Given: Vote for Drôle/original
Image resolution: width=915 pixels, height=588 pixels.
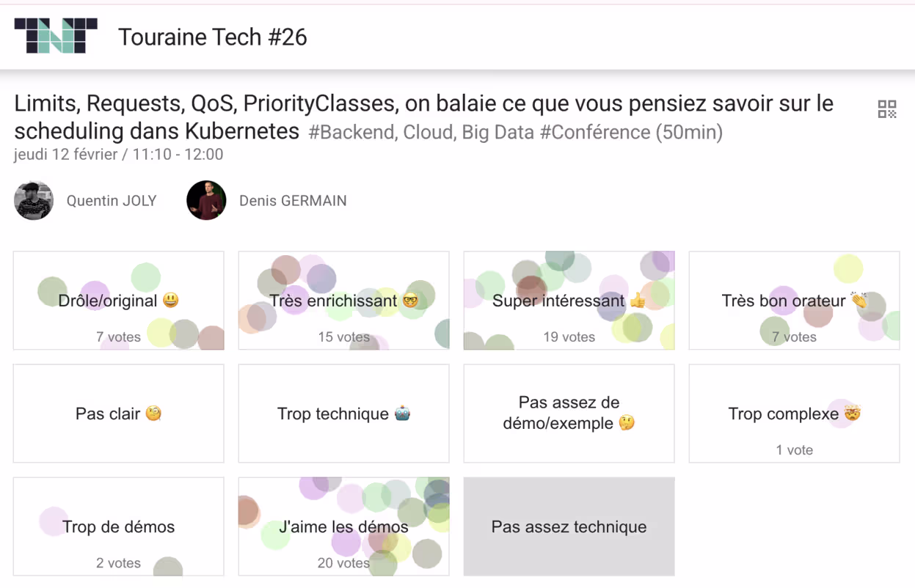Looking at the screenshot, I should (118, 300).
